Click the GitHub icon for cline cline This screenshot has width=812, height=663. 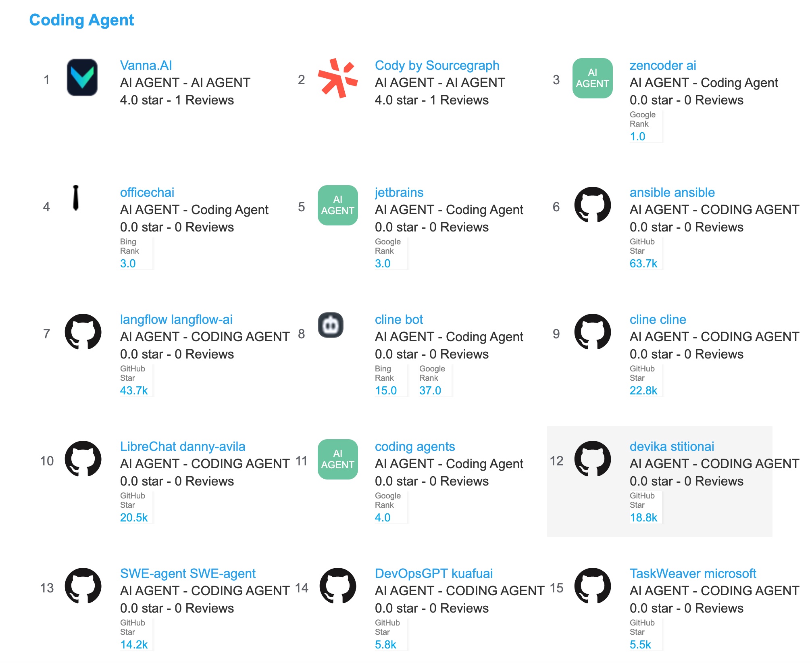pyautogui.click(x=592, y=332)
